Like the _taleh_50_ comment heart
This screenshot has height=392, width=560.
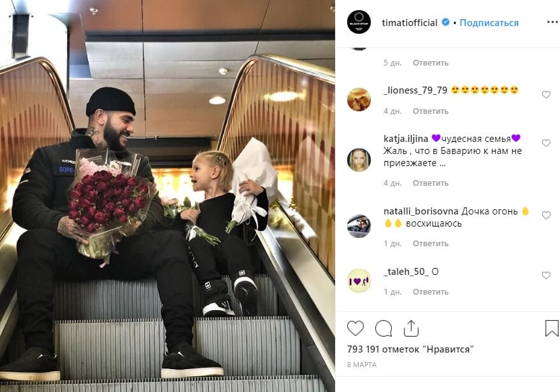[x=546, y=276]
